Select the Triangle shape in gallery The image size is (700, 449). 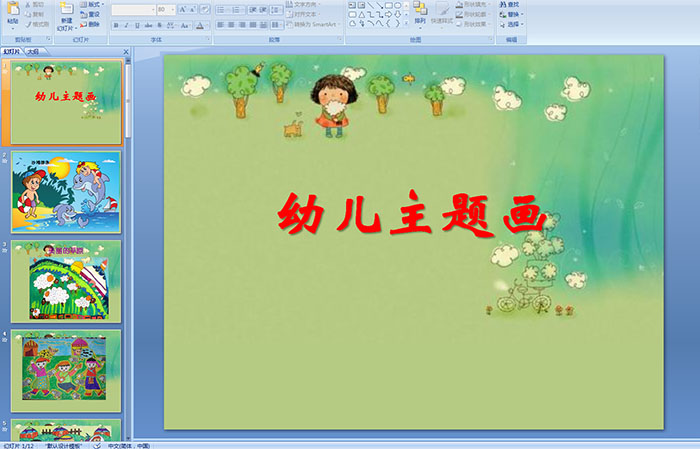tap(361, 14)
